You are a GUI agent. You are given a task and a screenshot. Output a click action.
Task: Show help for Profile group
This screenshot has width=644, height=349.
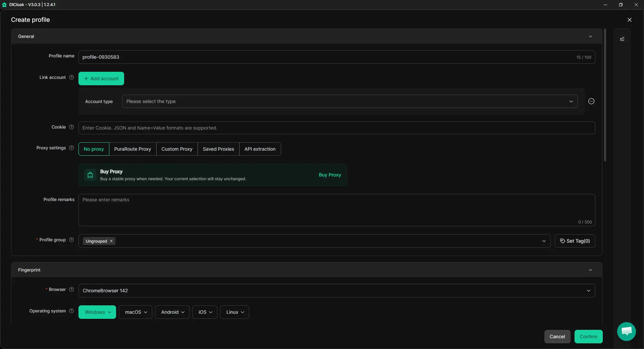[x=71, y=240]
